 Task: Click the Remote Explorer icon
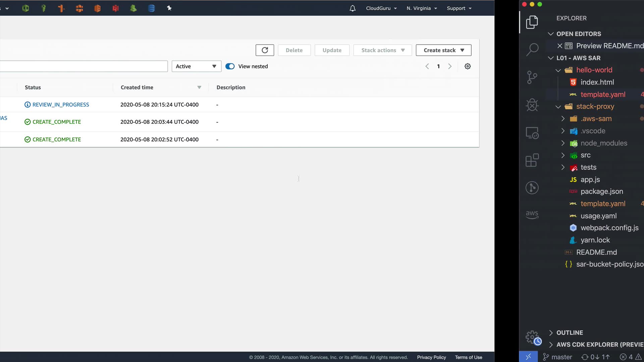(x=532, y=133)
